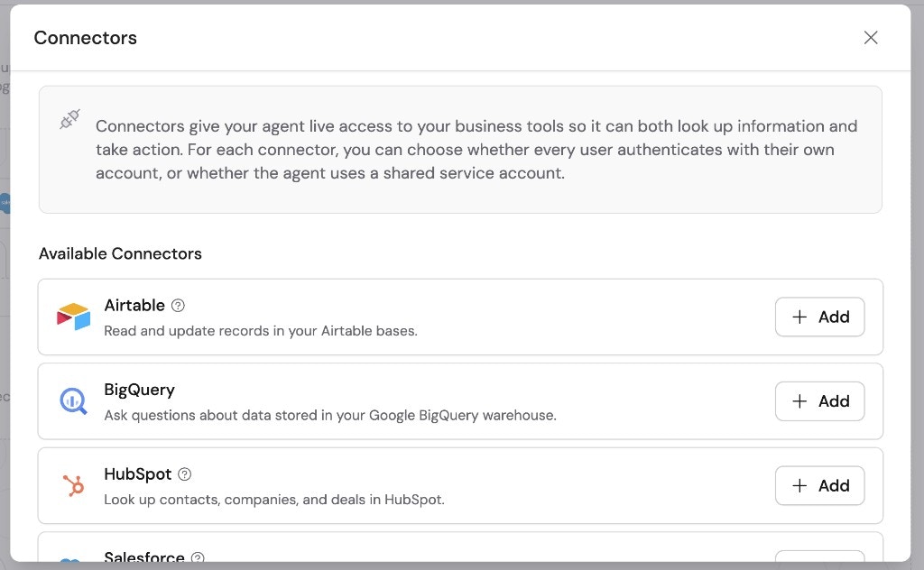Add the Airtable connector
The image size is (924, 570).
tap(819, 317)
